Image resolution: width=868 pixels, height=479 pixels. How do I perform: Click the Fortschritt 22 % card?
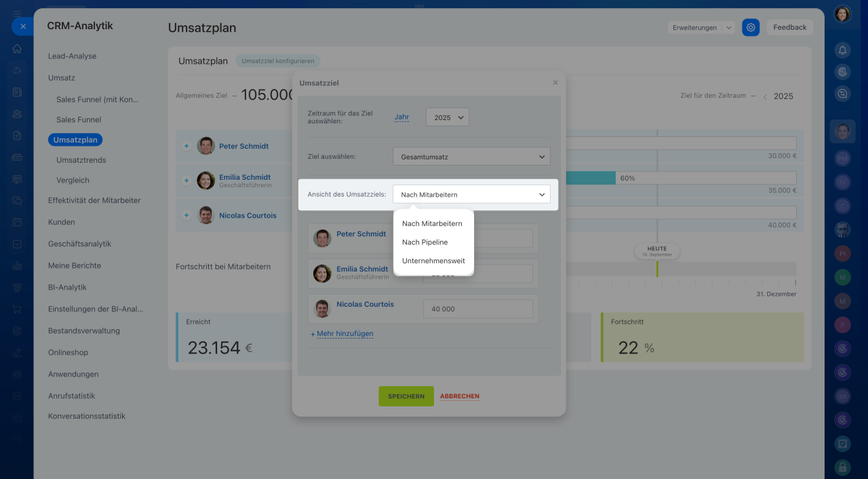click(x=703, y=337)
